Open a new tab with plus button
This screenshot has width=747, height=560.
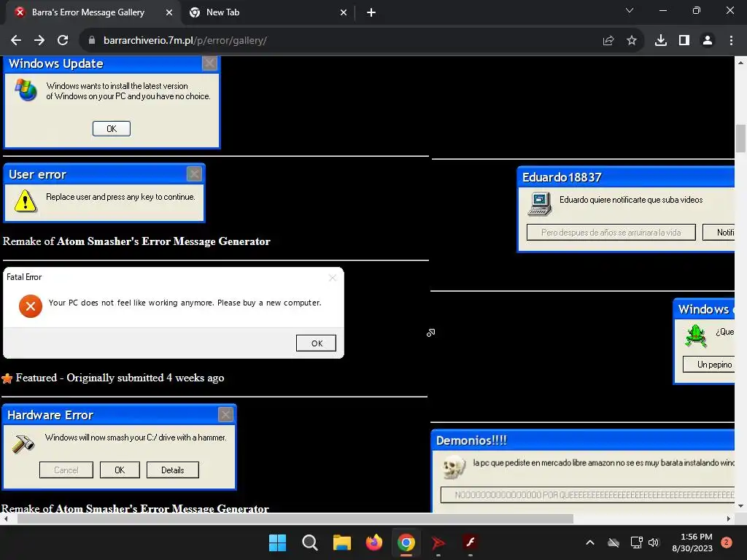(371, 13)
